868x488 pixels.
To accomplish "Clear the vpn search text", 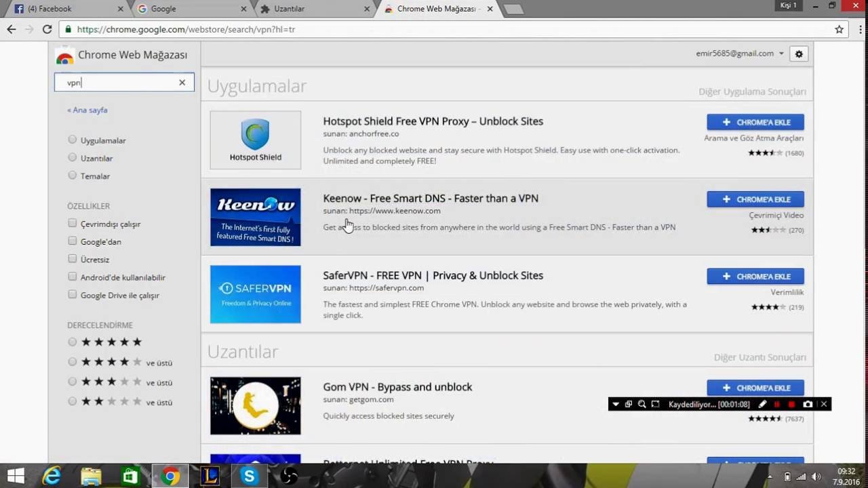I will click(182, 83).
